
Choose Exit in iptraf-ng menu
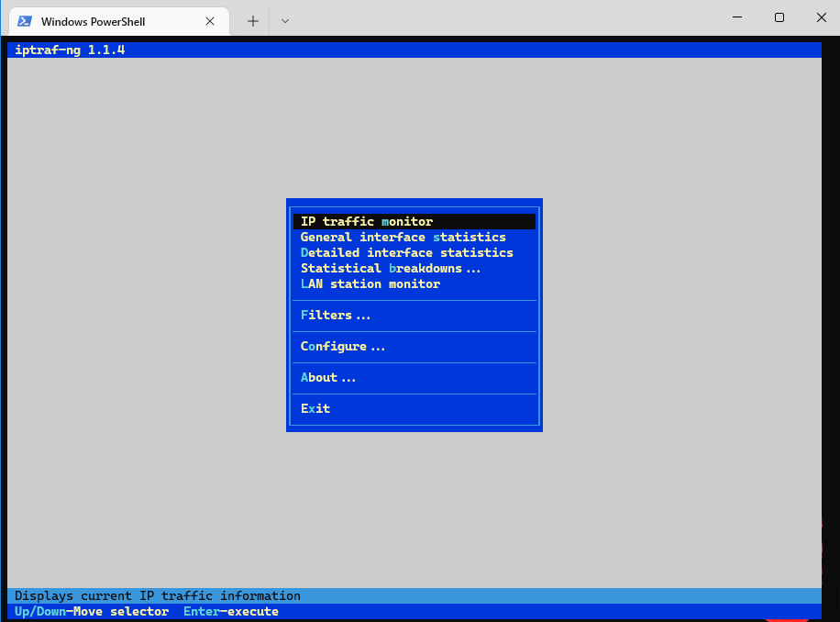point(315,408)
